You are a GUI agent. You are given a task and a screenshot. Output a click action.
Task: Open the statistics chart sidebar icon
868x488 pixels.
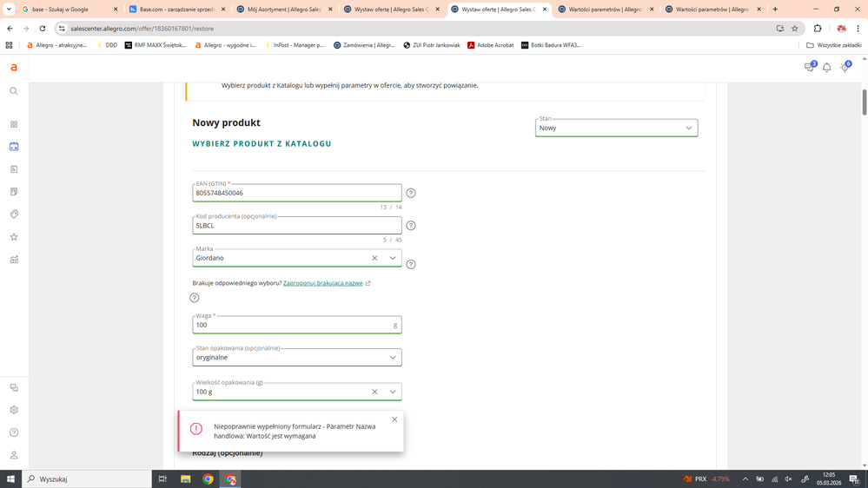14,260
